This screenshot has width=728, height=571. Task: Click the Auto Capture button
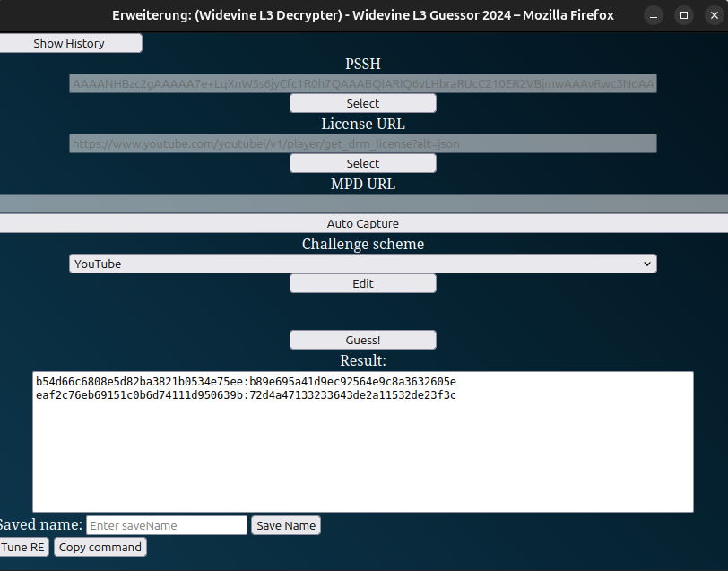(x=364, y=223)
